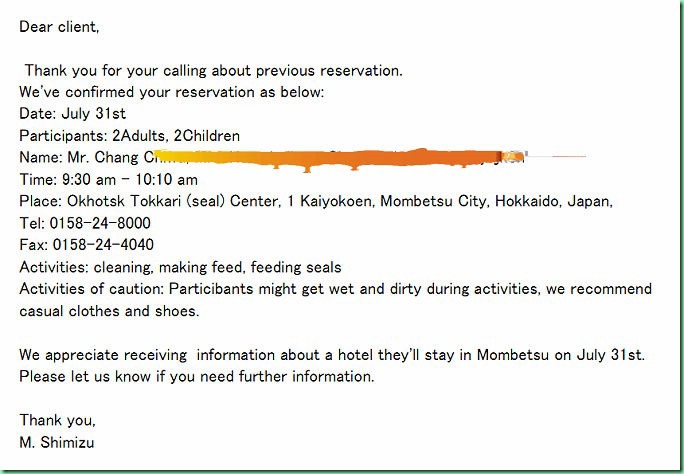Click the name "Mr. Chang" text
This screenshot has height=474, width=684.
(103, 157)
